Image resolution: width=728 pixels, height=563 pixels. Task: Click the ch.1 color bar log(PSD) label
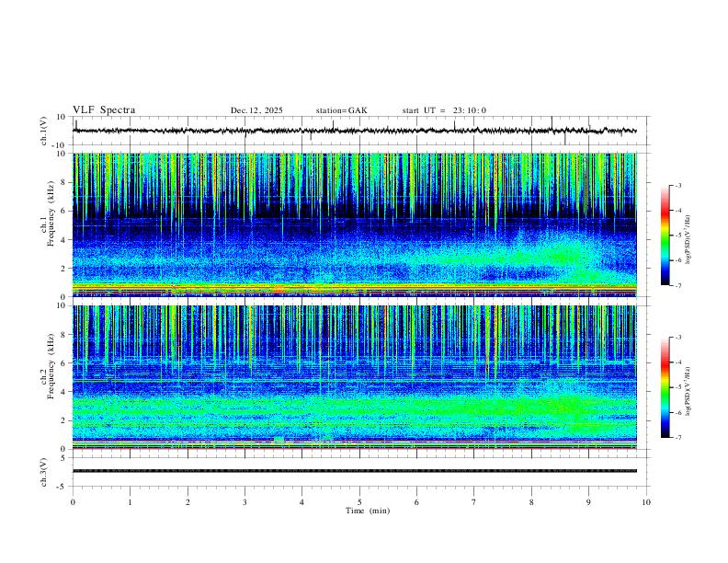(x=688, y=239)
